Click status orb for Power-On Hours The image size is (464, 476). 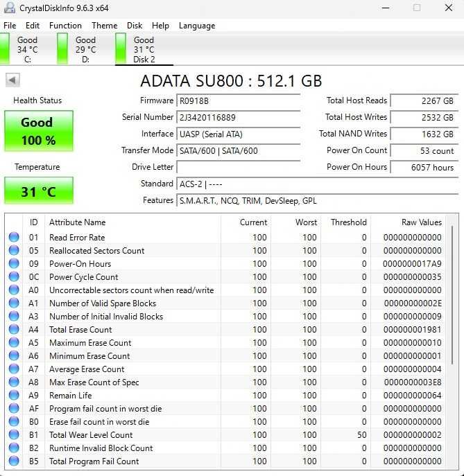(14, 263)
